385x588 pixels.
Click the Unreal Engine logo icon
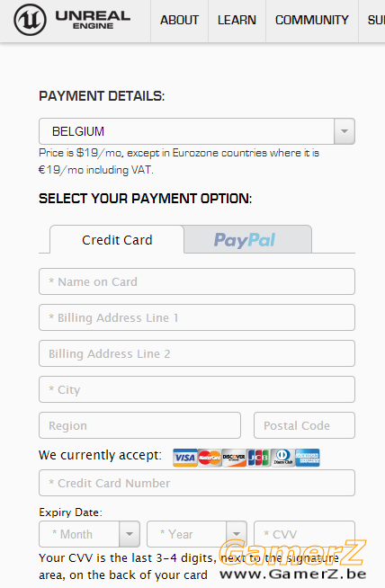pos(30,20)
